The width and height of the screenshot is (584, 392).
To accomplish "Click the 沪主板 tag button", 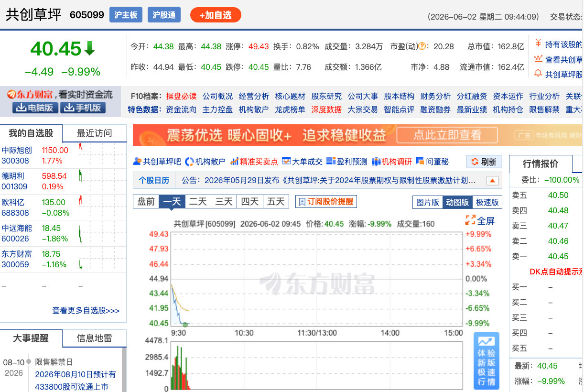I will (126, 15).
